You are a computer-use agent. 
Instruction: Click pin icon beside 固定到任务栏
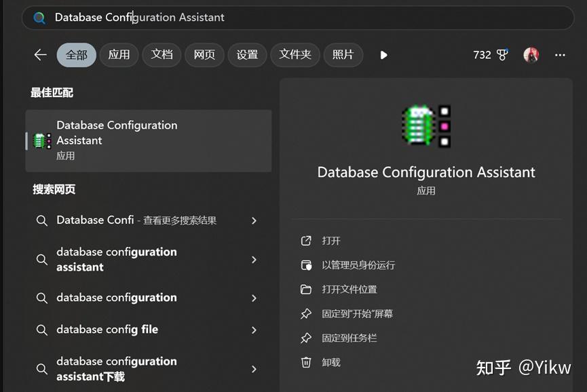tap(306, 338)
